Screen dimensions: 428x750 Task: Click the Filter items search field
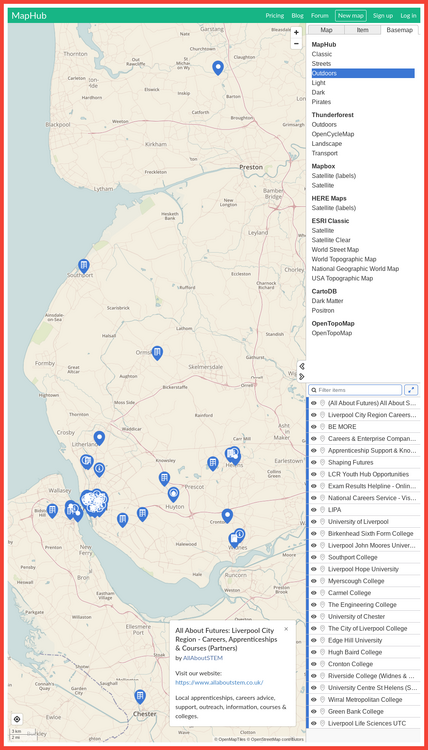pos(355,390)
